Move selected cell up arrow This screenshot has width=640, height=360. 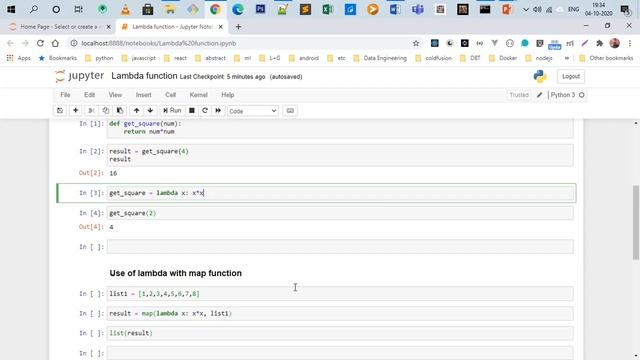(136, 111)
